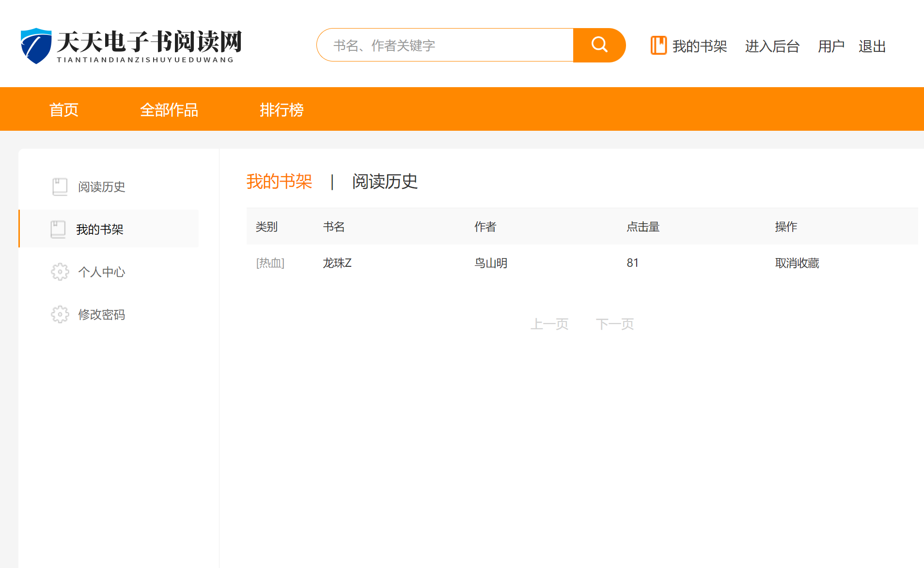Select the book icon beside 阅读历史 in sidebar
Screen dimensions: 924x568
(60, 185)
